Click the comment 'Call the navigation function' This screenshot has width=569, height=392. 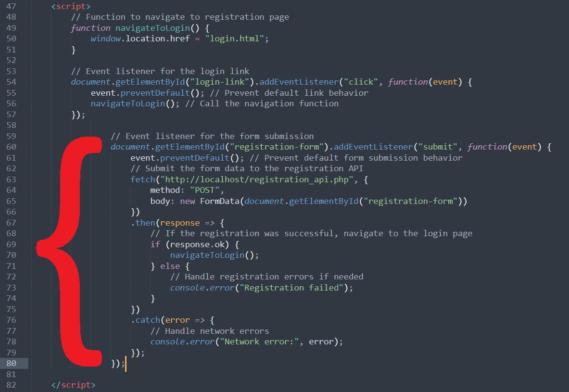click(x=262, y=103)
